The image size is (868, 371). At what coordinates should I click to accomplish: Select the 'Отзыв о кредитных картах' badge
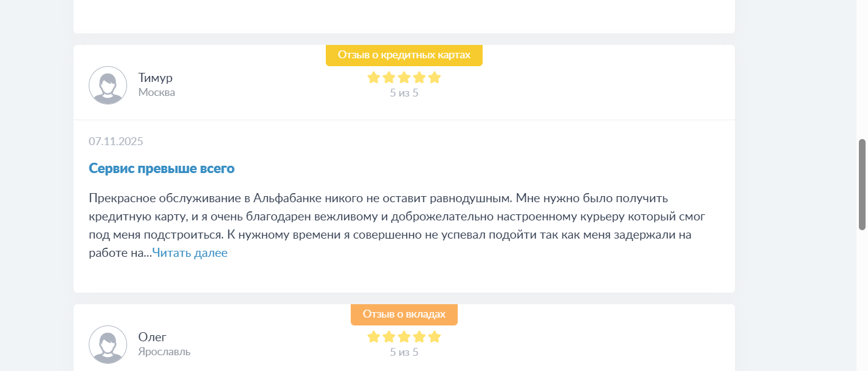coord(404,55)
